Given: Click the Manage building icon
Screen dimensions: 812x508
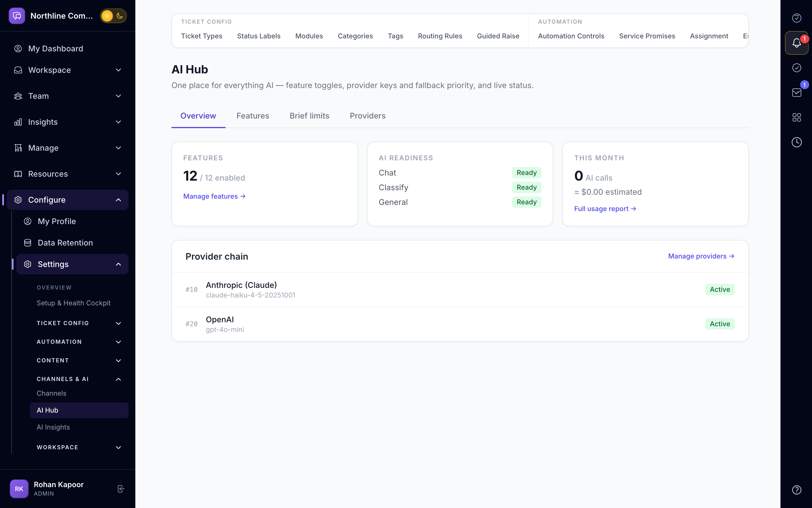Looking at the screenshot, I should (18, 148).
